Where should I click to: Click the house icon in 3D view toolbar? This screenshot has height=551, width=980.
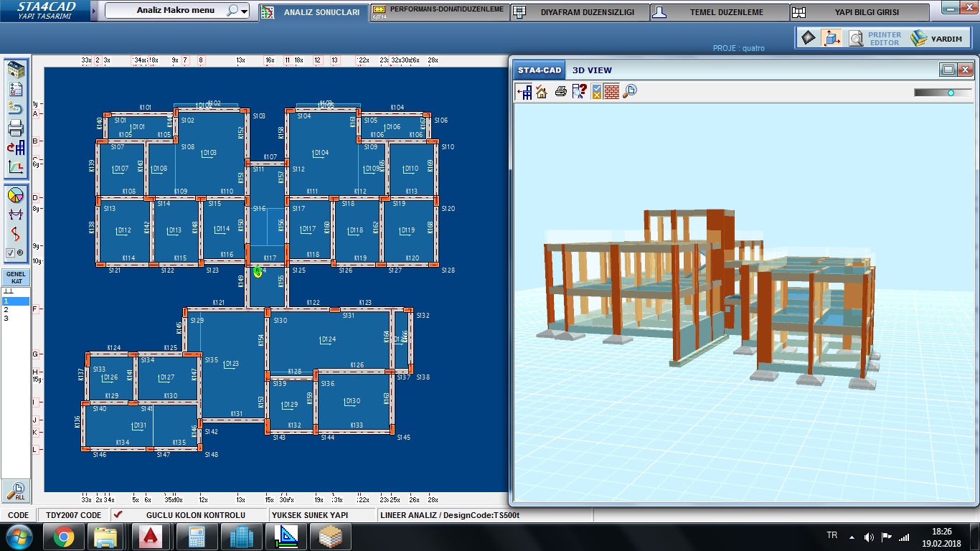click(542, 91)
